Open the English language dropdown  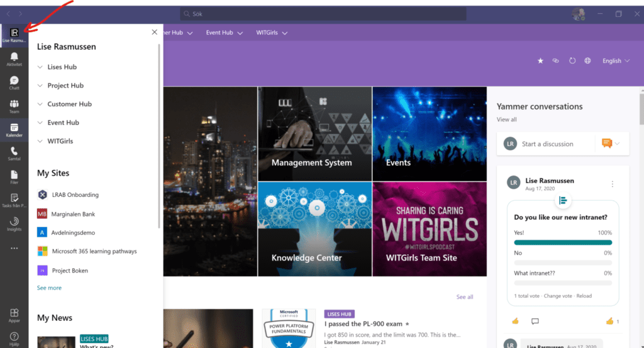point(616,61)
